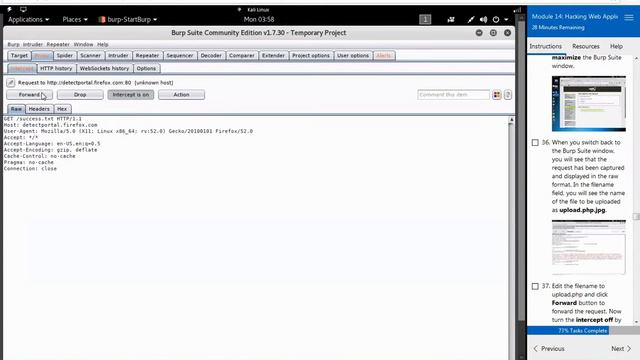Screen dimensions: 640x360
Task: Click the lightning bolt icon at top-left
Action: coord(9,9)
